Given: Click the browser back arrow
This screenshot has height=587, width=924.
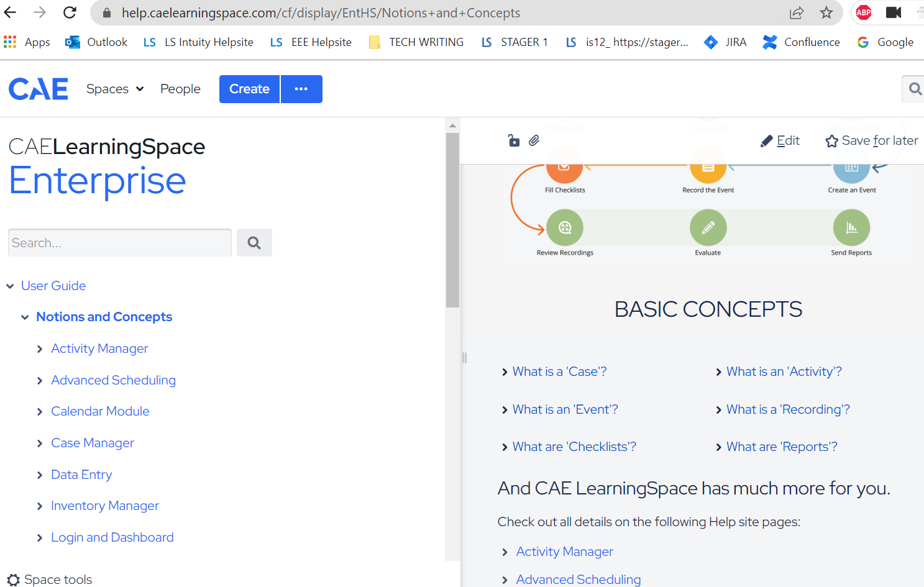Looking at the screenshot, I should [11, 12].
